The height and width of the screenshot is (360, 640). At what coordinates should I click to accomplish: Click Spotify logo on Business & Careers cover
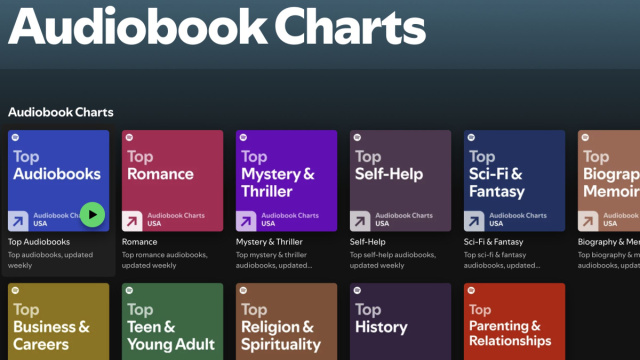coord(16,291)
